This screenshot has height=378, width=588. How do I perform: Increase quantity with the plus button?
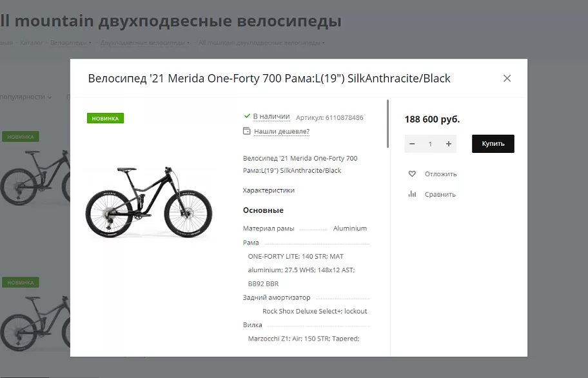coord(449,144)
